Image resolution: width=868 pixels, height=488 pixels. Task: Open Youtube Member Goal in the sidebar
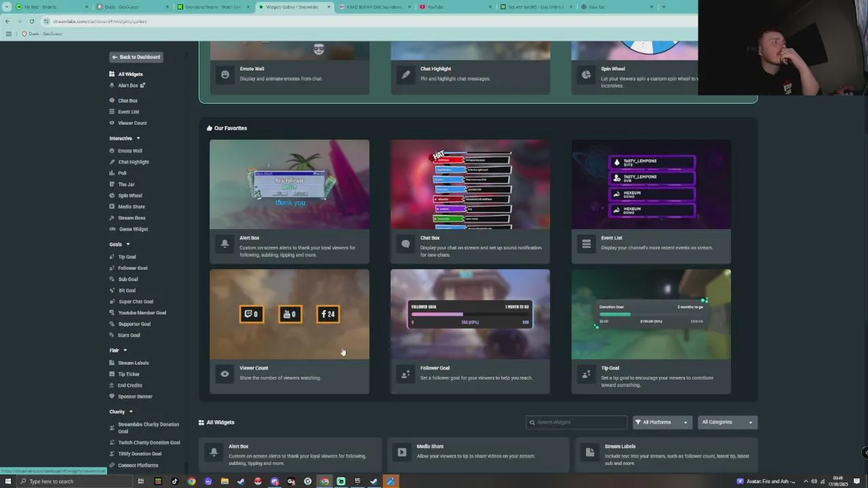(137, 312)
